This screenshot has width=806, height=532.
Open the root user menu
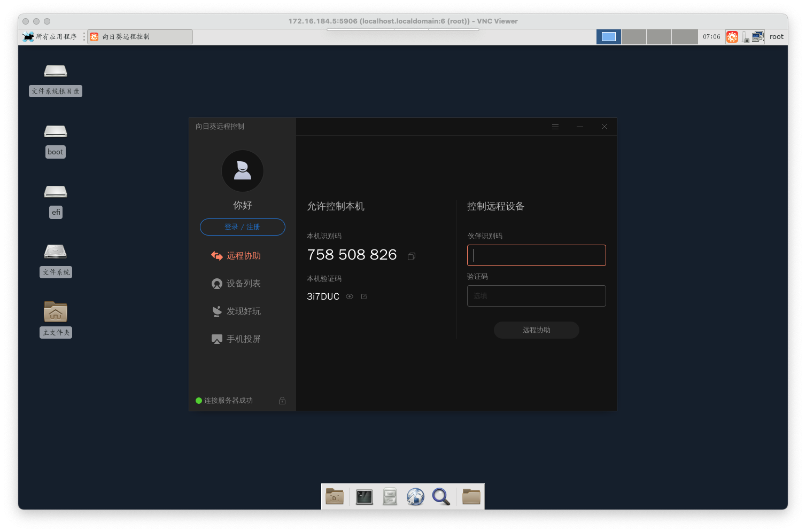coord(777,37)
